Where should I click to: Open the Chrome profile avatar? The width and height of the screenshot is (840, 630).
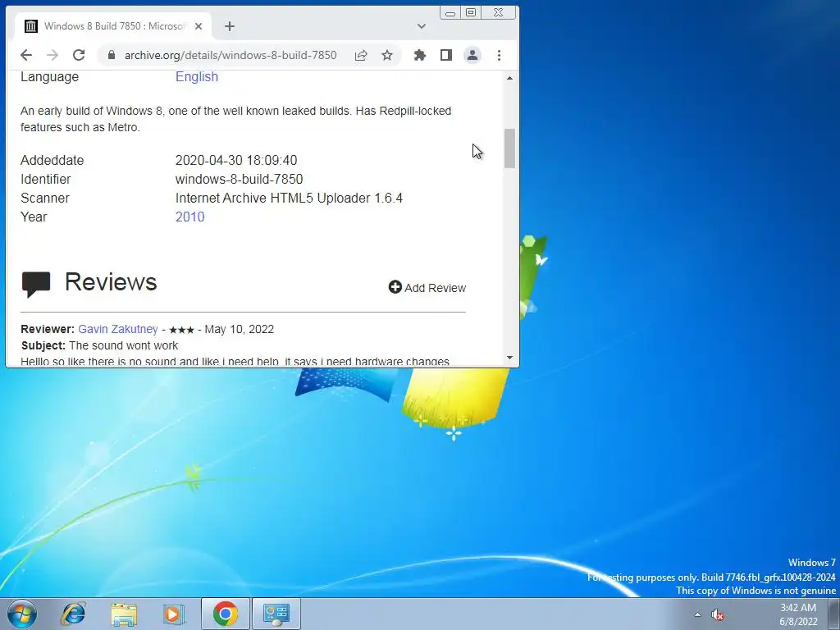click(472, 55)
